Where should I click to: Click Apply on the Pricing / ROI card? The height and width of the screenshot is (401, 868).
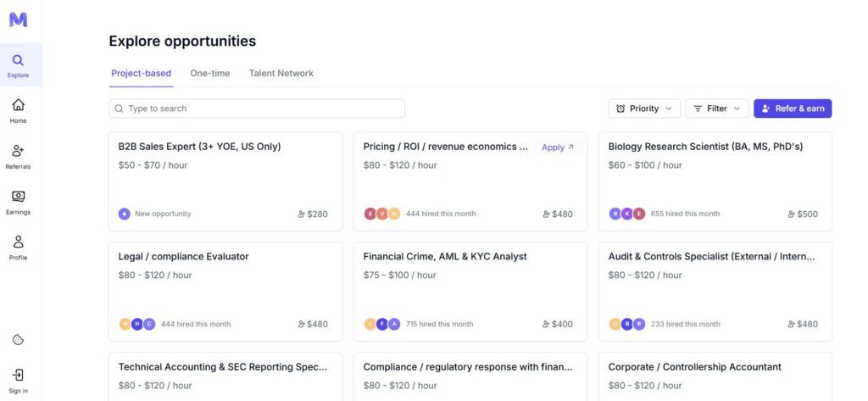click(x=558, y=148)
